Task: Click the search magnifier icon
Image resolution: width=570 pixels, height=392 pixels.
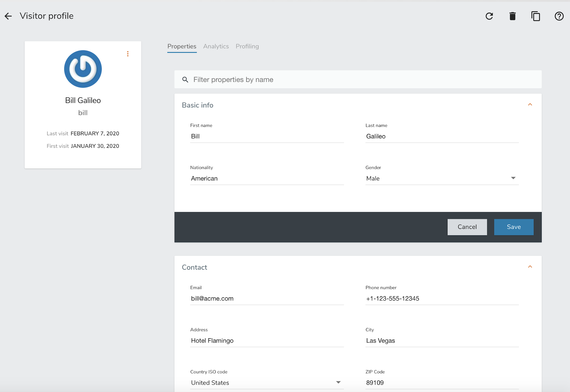Action: click(x=185, y=79)
